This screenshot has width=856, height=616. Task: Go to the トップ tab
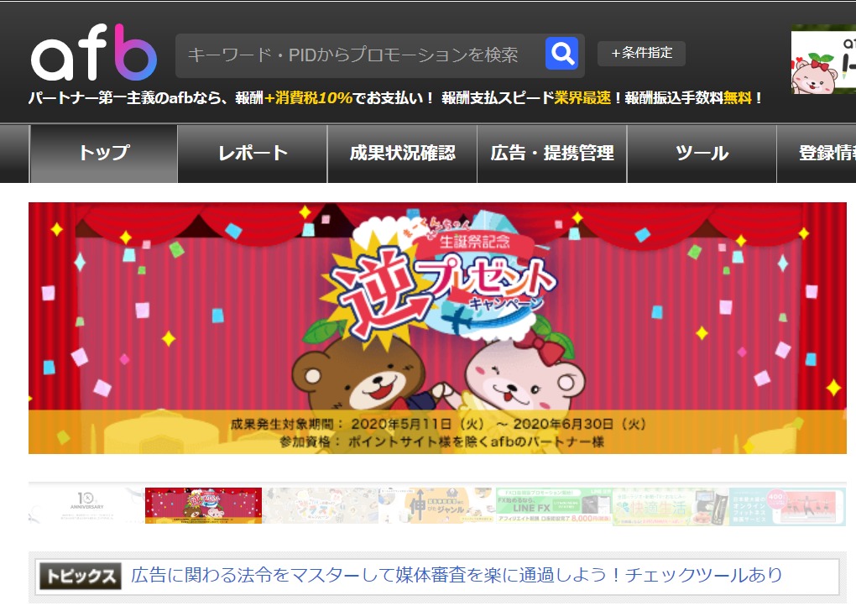pyautogui.click(x=104, y=154)
